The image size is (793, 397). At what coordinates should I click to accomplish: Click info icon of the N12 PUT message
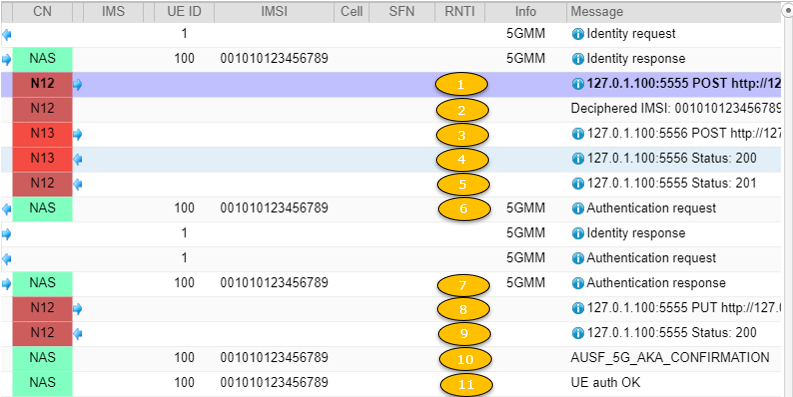coord(578,308)
